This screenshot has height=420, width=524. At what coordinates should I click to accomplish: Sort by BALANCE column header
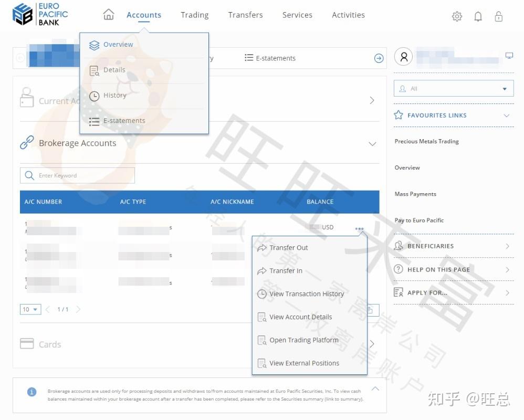pos(320,202)
